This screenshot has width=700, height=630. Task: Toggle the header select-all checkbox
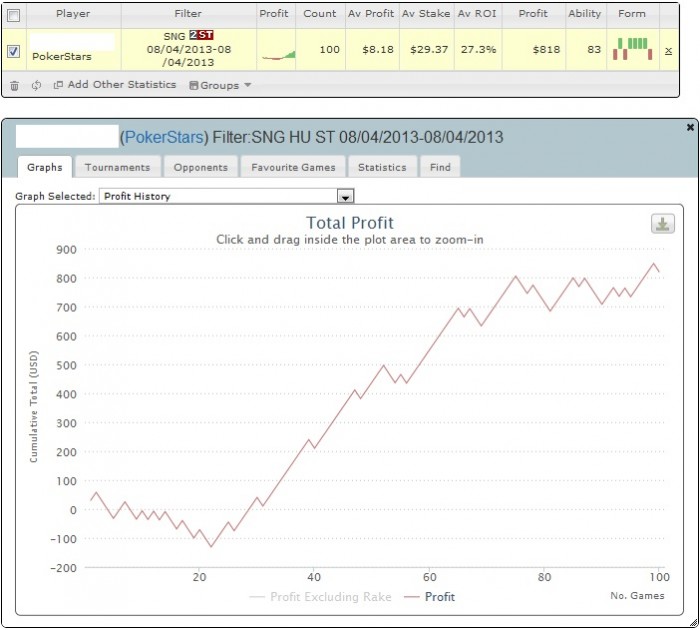[14, 16]
